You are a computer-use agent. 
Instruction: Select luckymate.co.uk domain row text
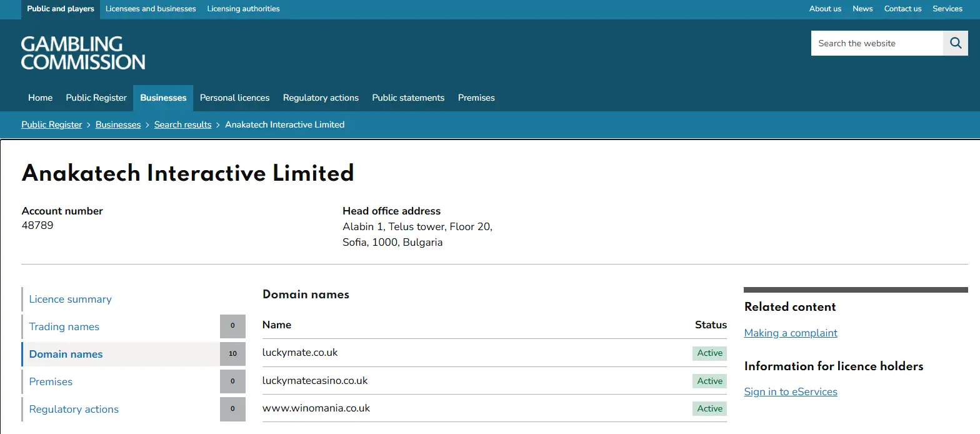pyautogui.click(x=300, y=353)
